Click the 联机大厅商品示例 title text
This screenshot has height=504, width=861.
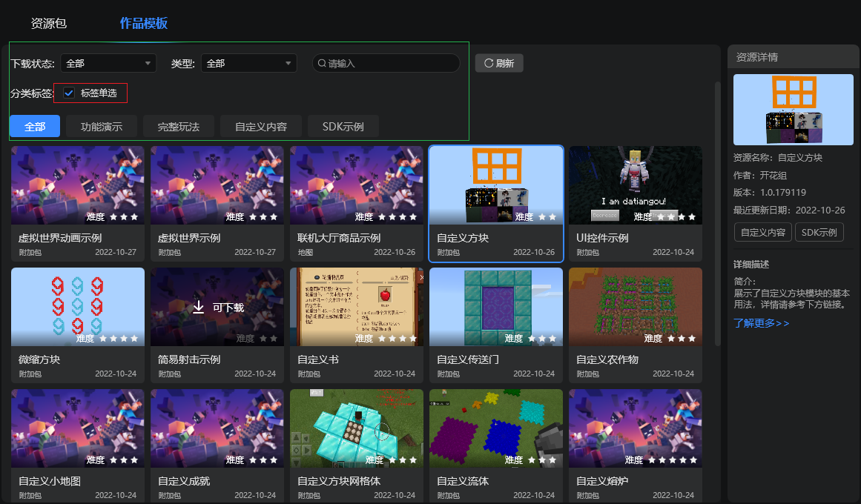point(339,238)
